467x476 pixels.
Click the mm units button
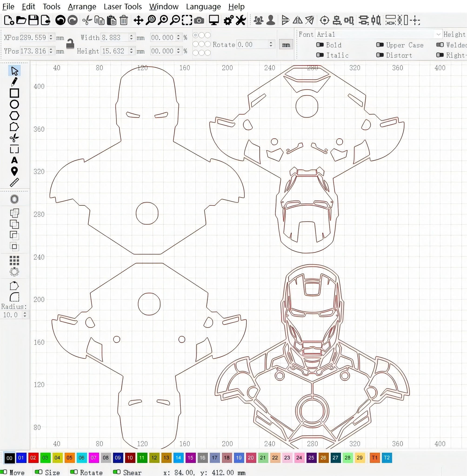pos(286,45)
